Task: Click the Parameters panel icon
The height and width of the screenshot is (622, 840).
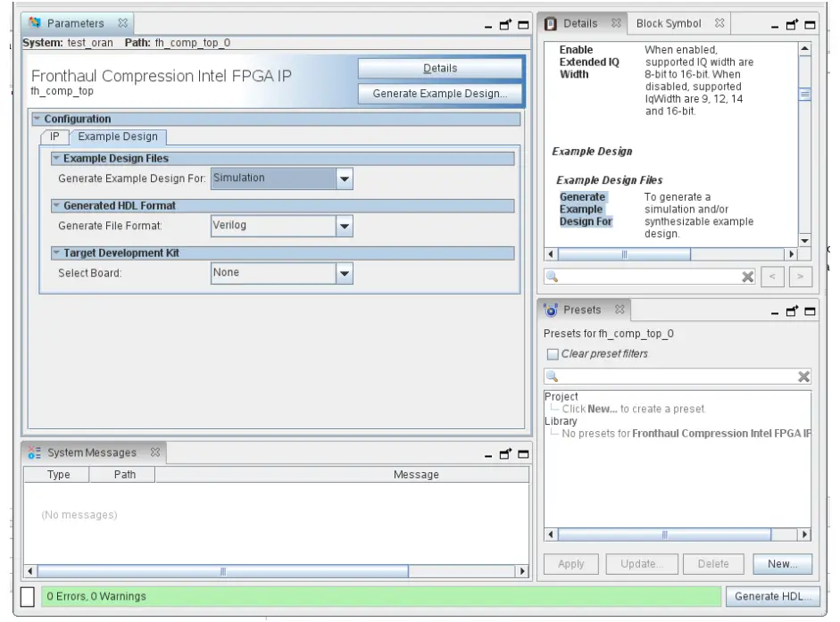Action: point(35,23)
